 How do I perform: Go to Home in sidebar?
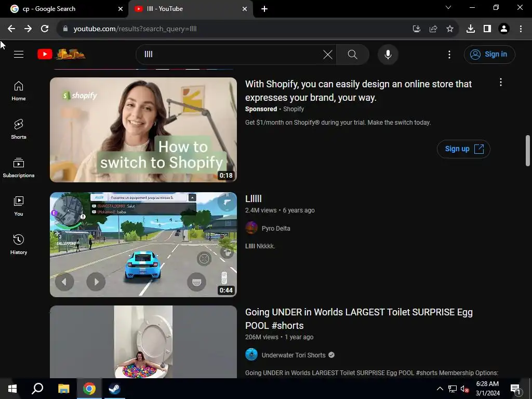pyautogui.click(x=19, y=91)
